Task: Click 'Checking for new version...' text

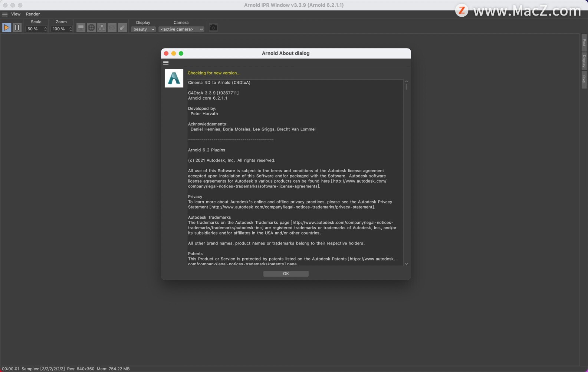Action: (x=214, y=73)
